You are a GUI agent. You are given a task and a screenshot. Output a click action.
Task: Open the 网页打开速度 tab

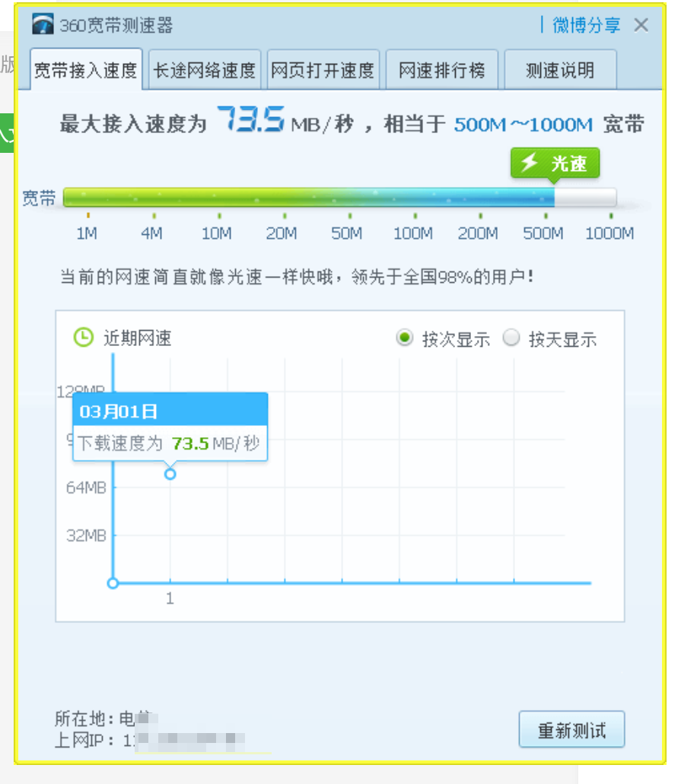[x=323, y=69]
